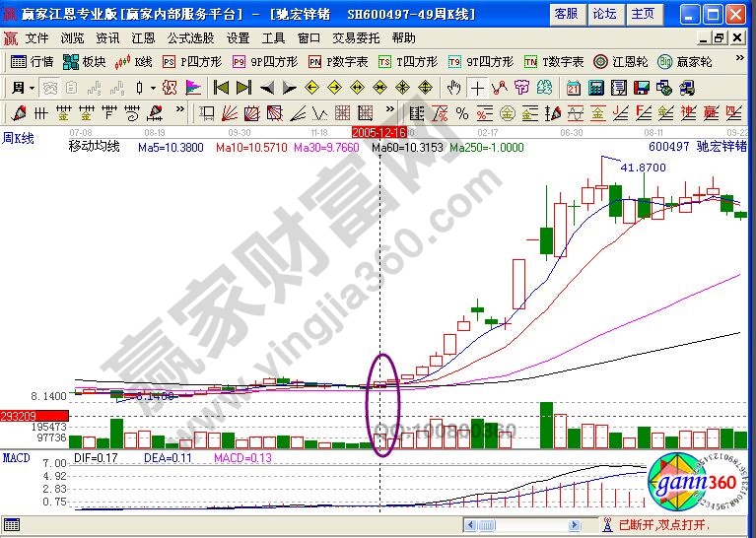Select the Gann fan angle lines tool

point(230,113)
